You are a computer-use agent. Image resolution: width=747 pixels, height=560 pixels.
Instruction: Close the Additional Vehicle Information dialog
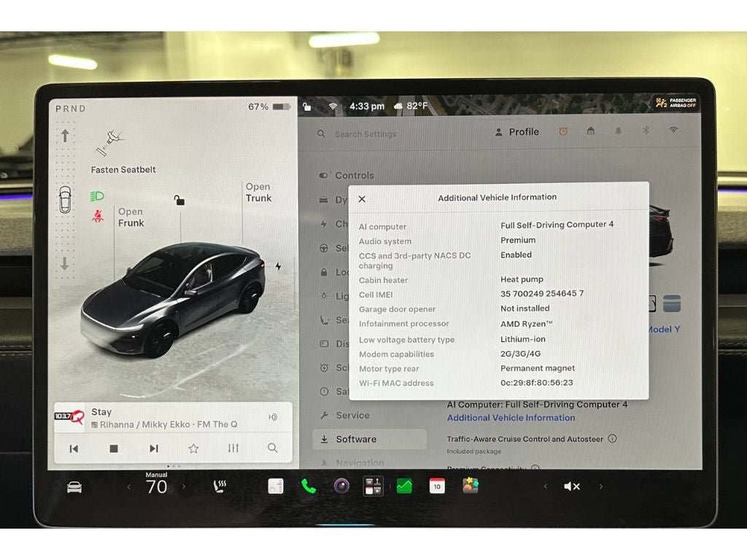pyautogui.click(x=362, y=199)
